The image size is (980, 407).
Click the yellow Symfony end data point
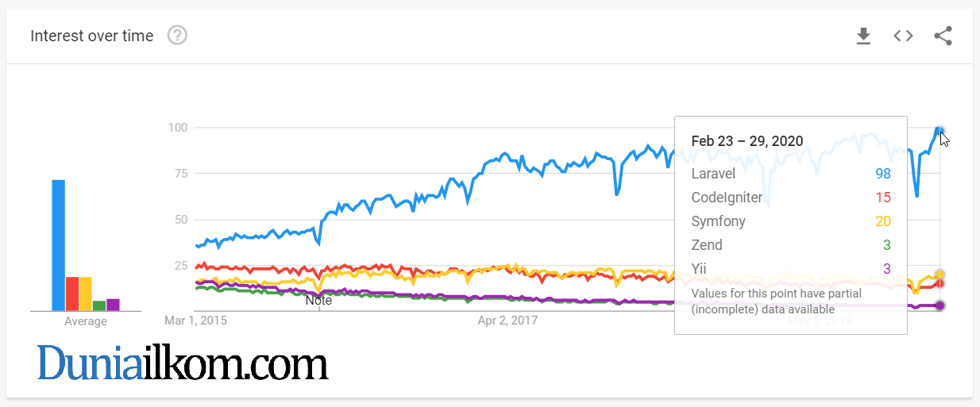click(940, 275)
